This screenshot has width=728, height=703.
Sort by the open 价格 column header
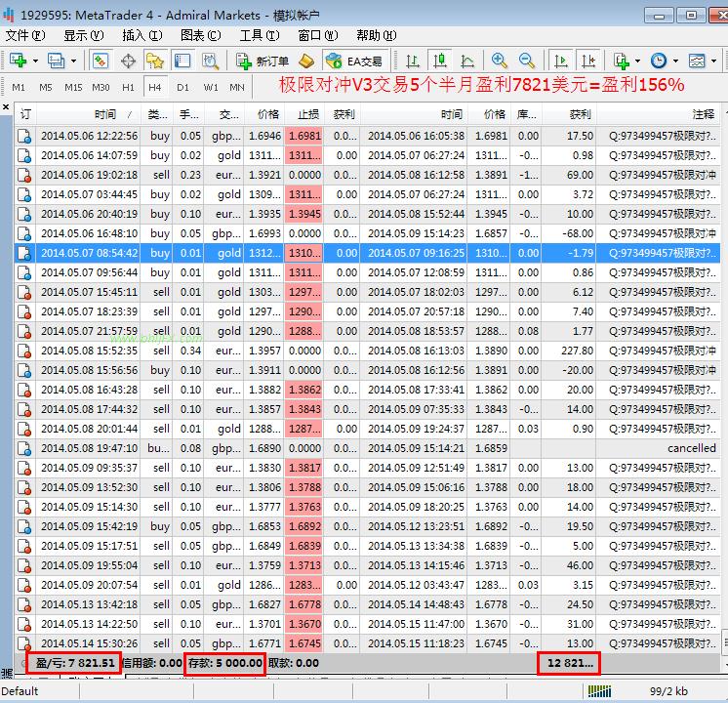point(264,114)
